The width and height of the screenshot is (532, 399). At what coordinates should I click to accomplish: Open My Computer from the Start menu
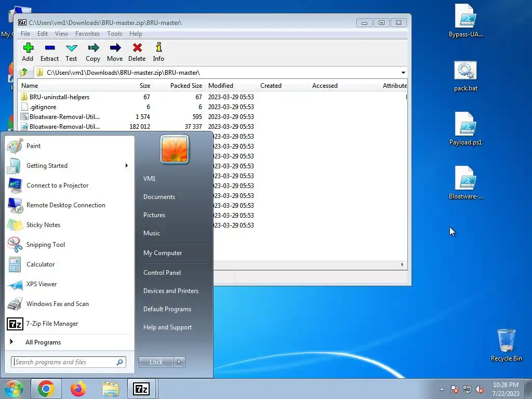point(163,253)
